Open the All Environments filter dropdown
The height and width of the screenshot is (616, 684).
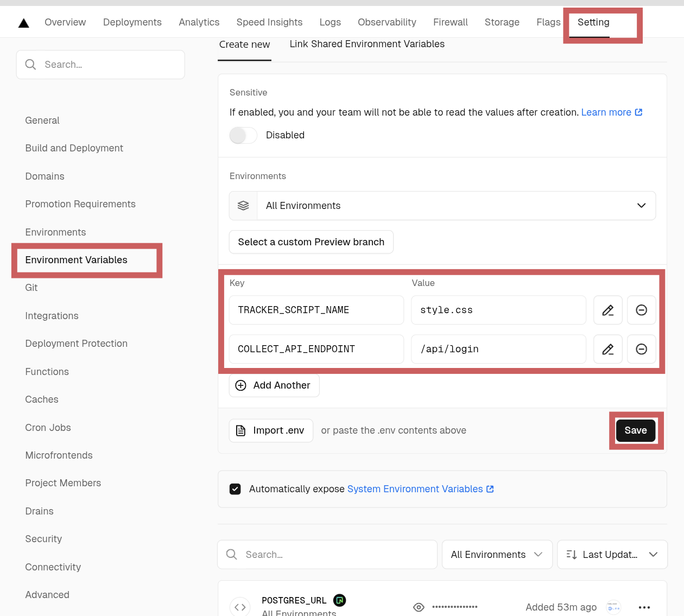(497, 554)
